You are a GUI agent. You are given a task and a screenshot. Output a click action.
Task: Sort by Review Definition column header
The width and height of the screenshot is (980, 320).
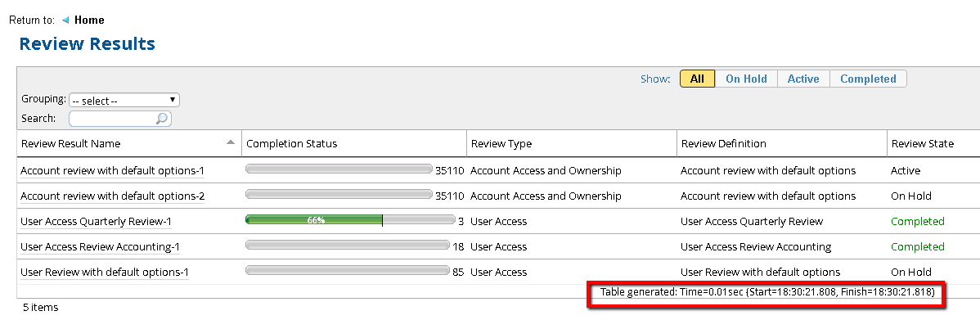point(724,144)
